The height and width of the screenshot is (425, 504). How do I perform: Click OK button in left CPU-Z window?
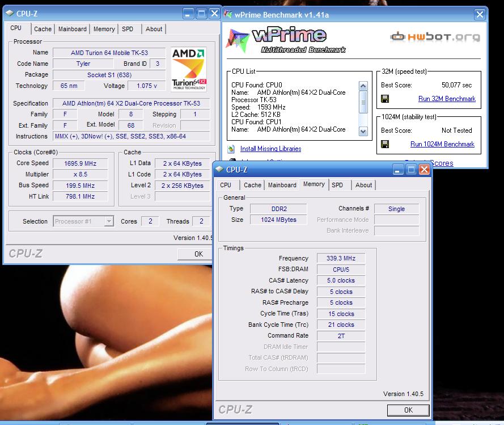[196, 254]
